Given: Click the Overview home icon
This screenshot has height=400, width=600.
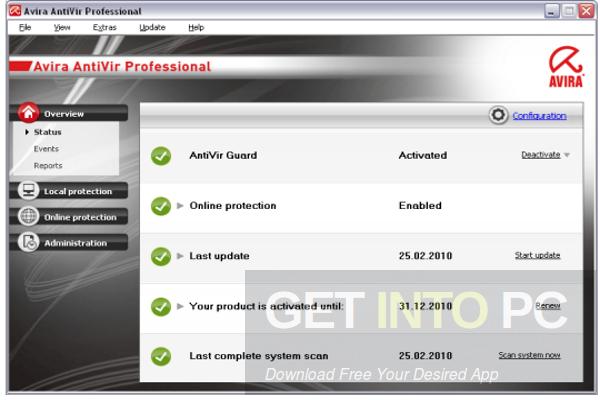Looking at the screenshot, I should pyautogui.click(x=27, y=113).
